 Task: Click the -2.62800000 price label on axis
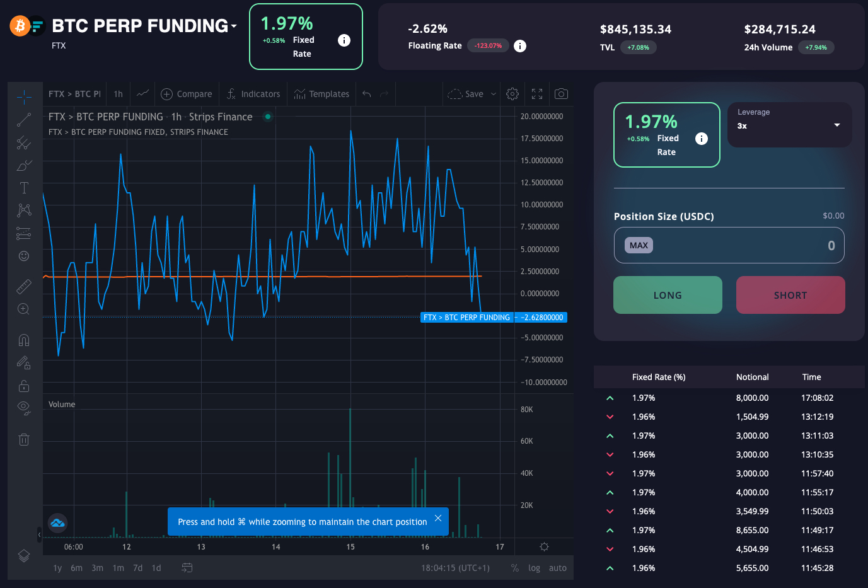[542, 318]
